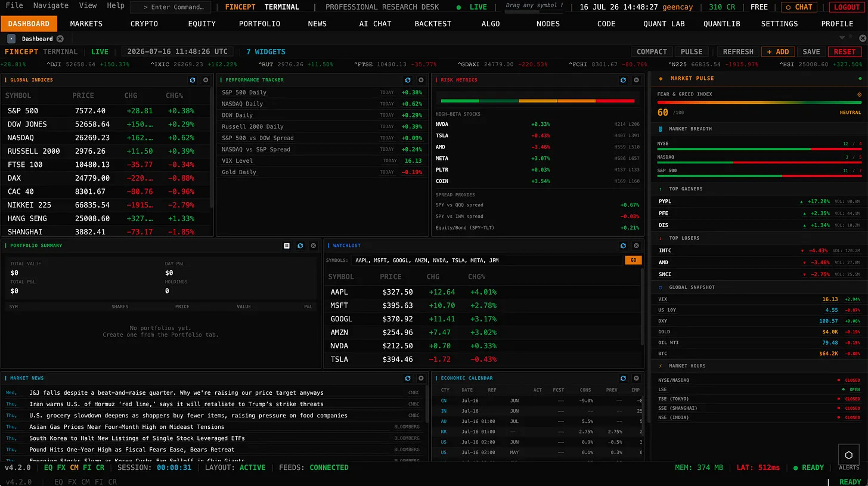Save the dashboard layout
The width and height of the screenshot is (868, 486).
pos(811,52)
